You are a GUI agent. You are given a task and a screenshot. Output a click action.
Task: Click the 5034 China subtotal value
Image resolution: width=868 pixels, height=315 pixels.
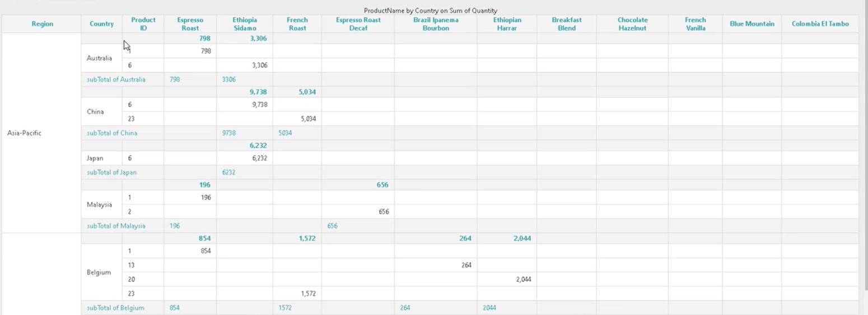click(x=285, y=133)
